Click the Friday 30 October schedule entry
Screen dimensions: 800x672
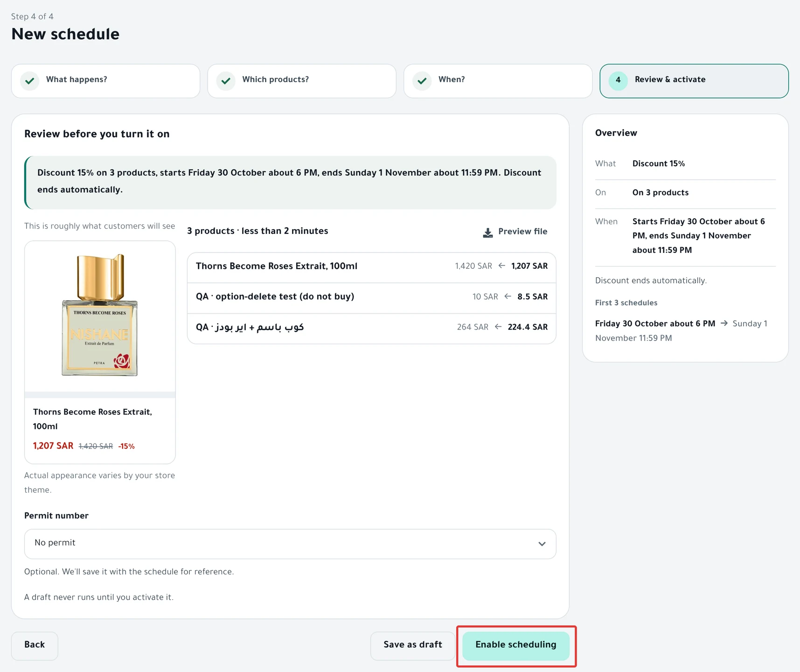click(x=681, y=331)
